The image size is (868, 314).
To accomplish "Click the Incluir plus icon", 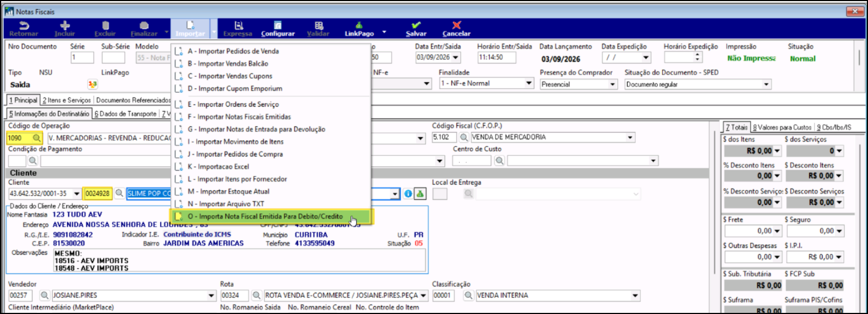I will [65, 26].
